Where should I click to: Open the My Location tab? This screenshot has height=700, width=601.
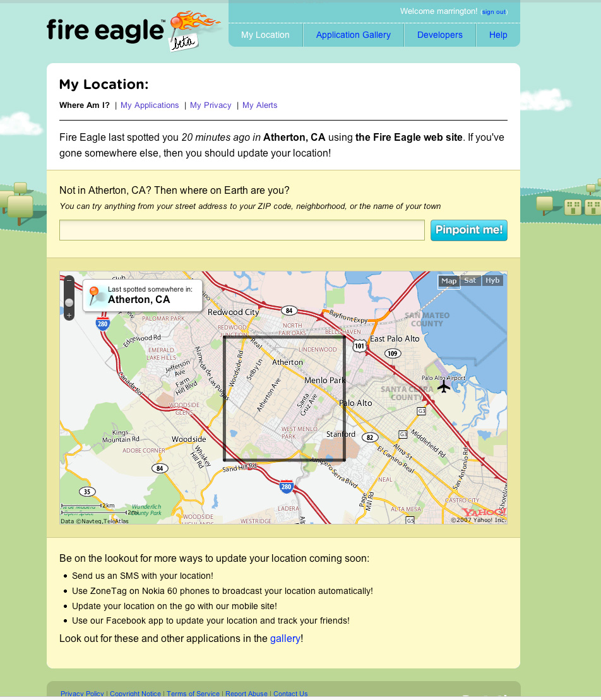[x=265, y=35]
